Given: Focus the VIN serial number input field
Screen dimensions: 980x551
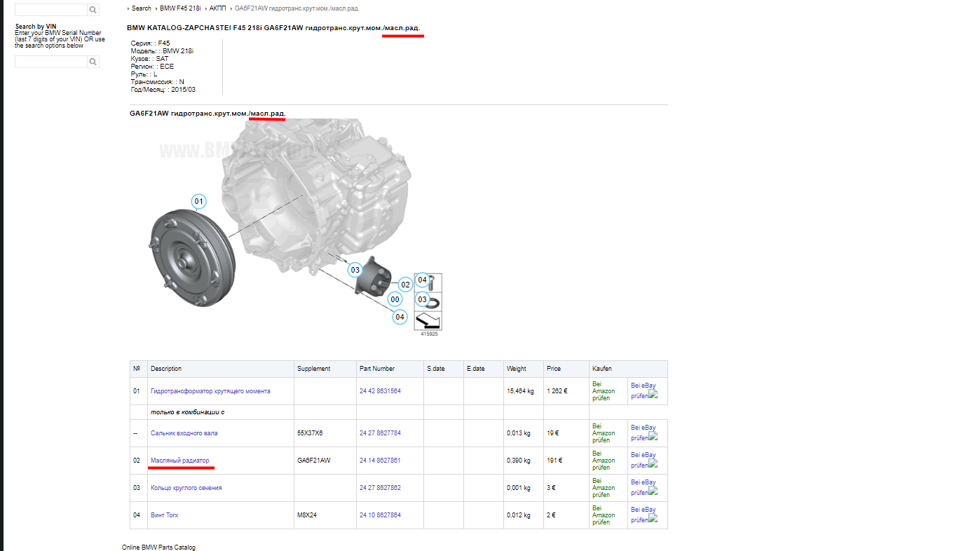Looking at the screenshot, I should tap(51, 62).
